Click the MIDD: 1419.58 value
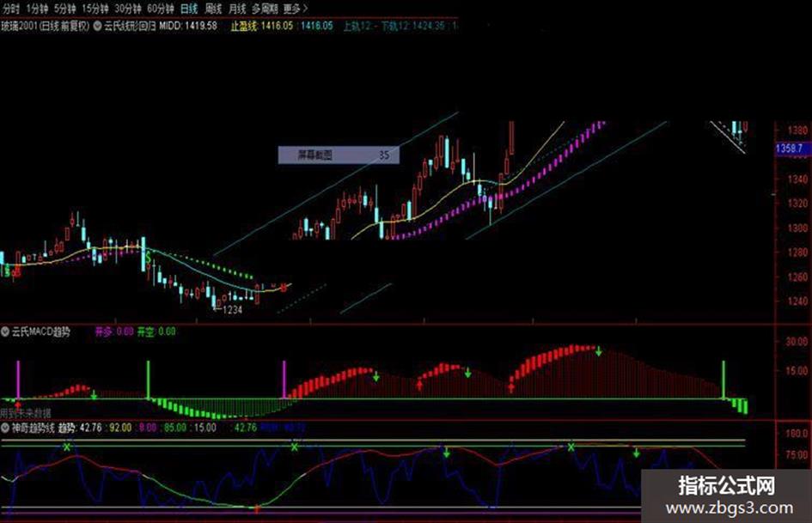This screenshot has height=523, width=812. 188,26
